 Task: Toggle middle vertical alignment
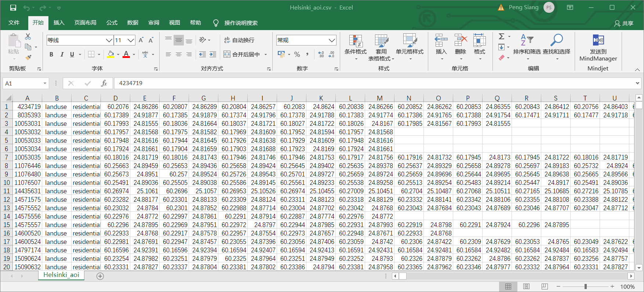click(178, 40)
